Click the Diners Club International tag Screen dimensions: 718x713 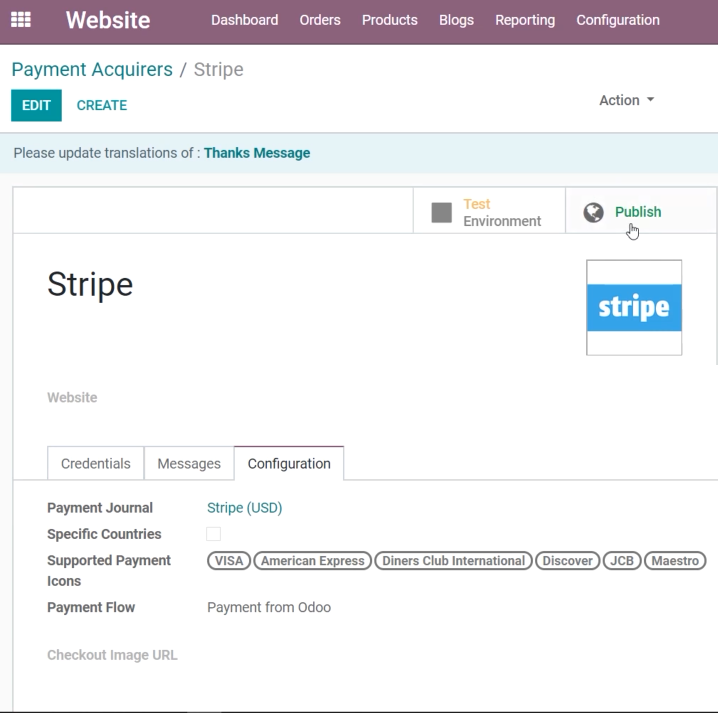pyautogui.click(x=453, y=561)
